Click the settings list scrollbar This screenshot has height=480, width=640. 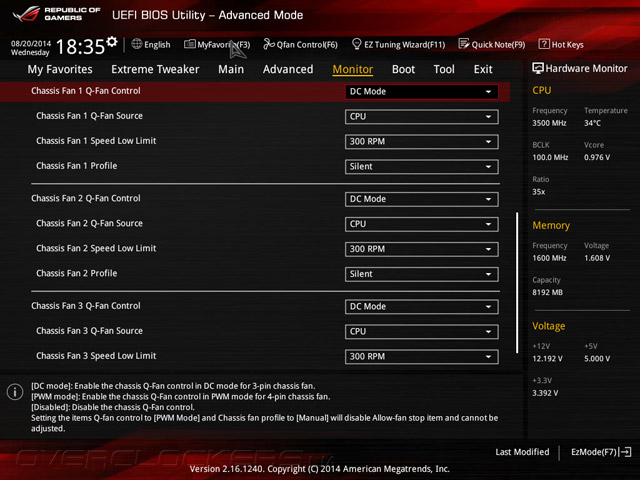click(x=517, y=282)
